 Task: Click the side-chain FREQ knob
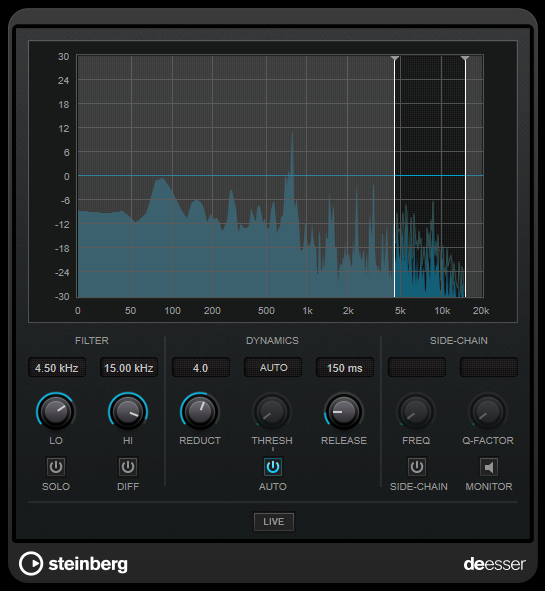(x=416, y=412)
